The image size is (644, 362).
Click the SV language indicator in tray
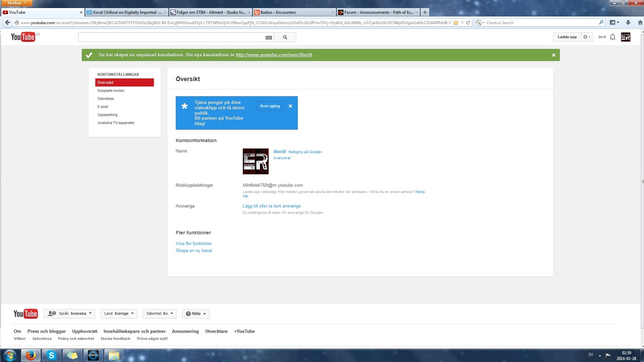tap(590, 355)
